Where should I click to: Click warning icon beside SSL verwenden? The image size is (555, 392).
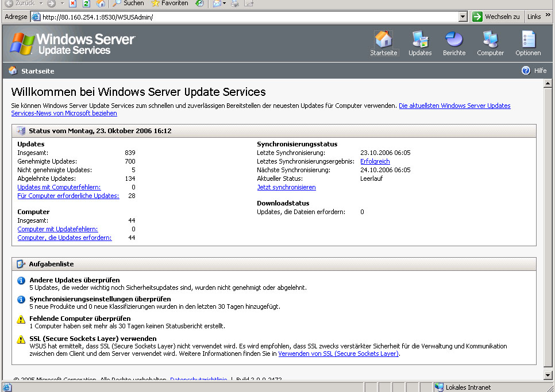[x=21, y=339]
